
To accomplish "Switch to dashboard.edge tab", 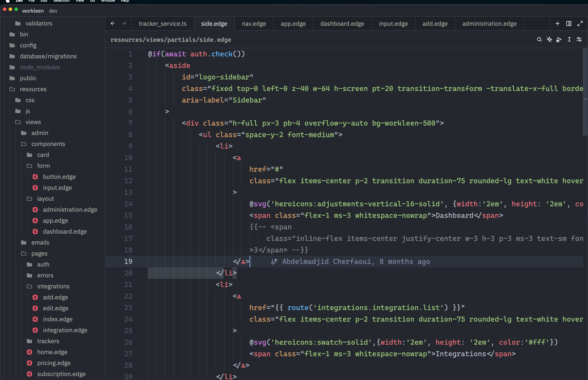I will 342,24.
